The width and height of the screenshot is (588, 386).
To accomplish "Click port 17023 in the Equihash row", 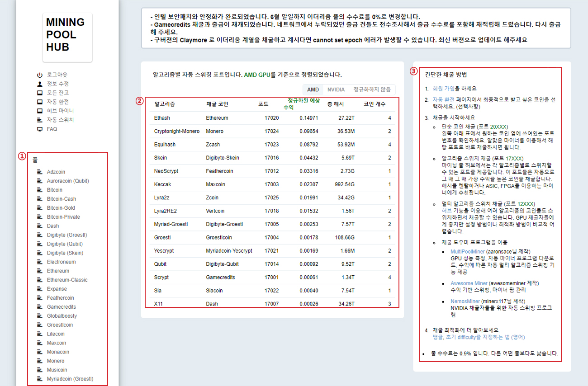I will (272, 145).
